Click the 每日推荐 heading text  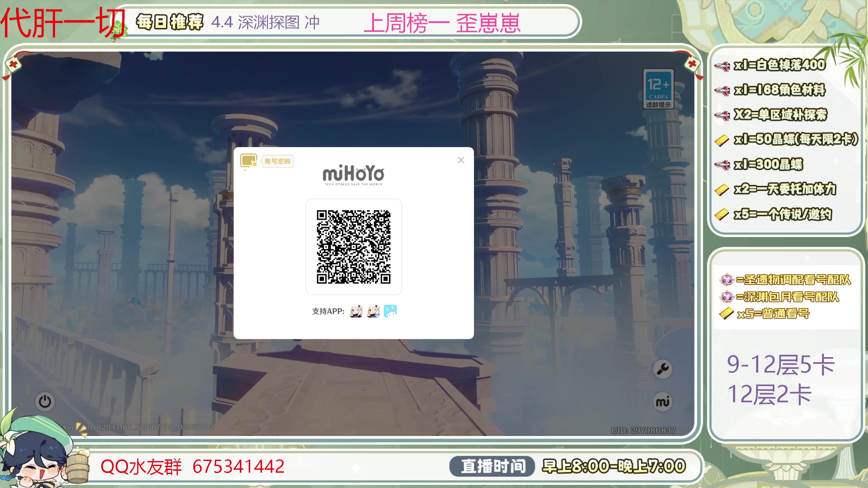pos(170,22)
